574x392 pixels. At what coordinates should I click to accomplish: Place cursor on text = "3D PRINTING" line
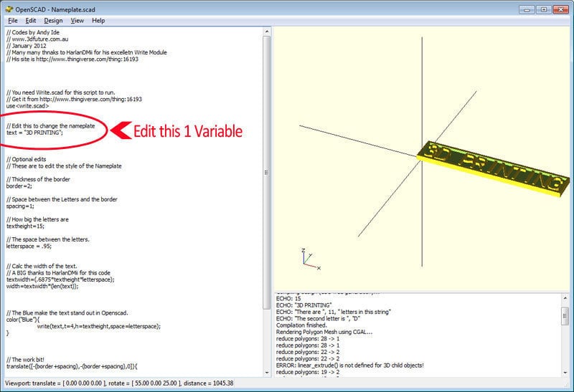click(x=34, y=133)
